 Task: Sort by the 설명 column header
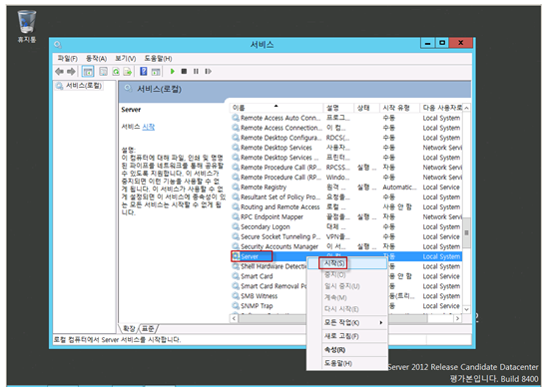338,108
